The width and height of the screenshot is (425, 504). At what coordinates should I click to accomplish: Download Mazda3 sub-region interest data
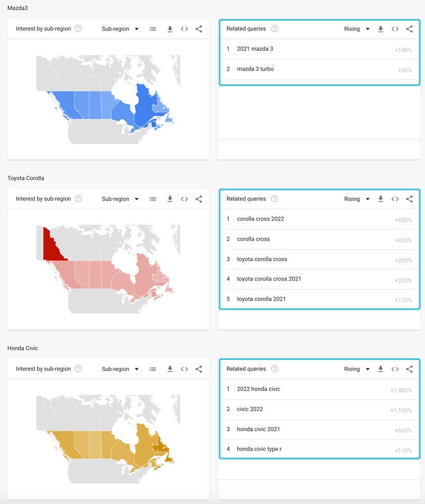click(170, 29)
